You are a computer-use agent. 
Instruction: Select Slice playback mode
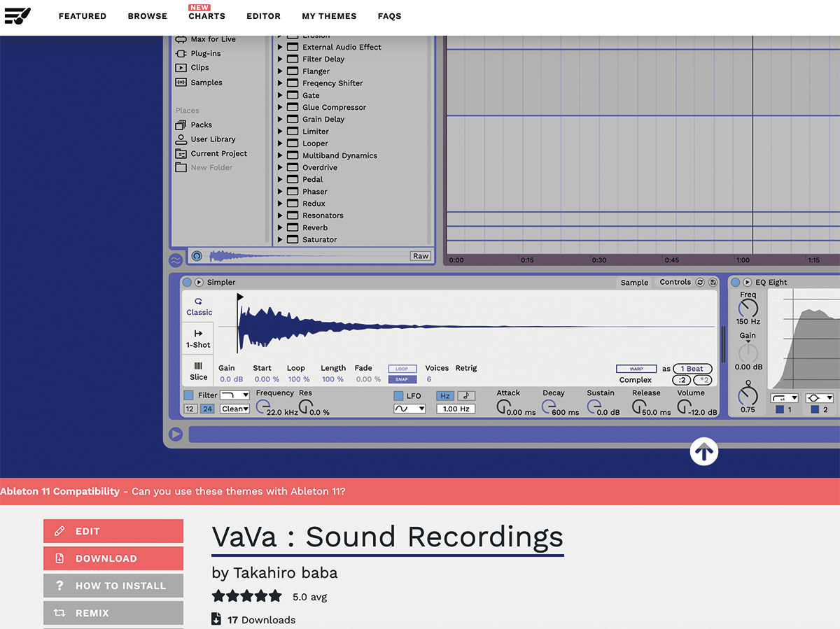tap(198, 371)
